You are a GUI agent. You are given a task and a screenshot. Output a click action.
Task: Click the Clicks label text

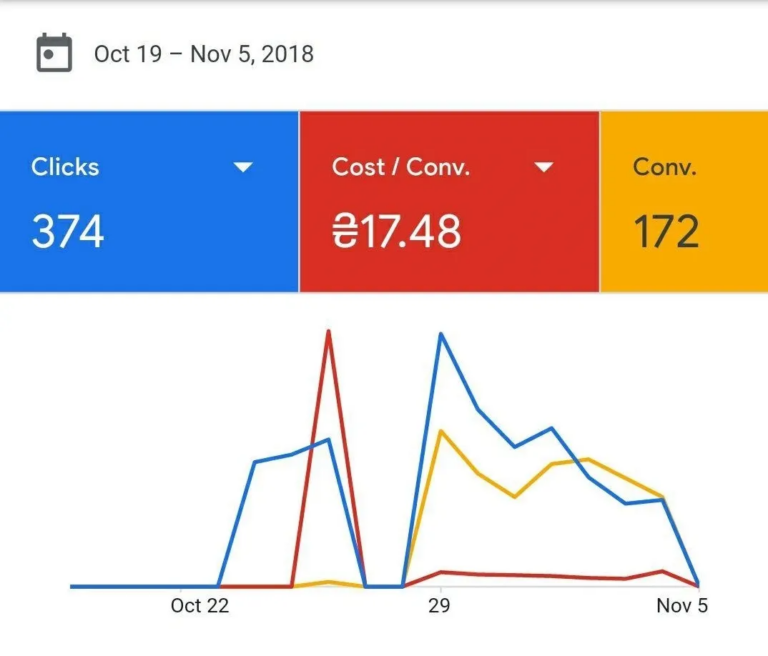pyautogui.click(x=65, y=167)
